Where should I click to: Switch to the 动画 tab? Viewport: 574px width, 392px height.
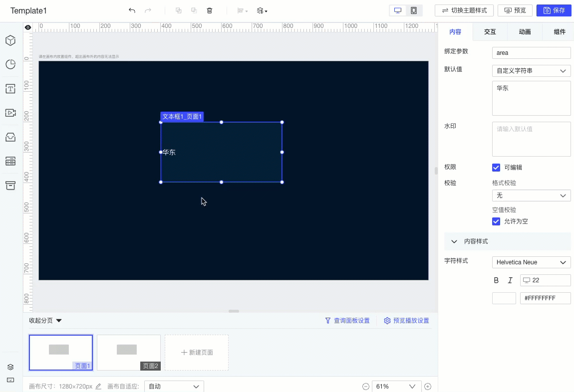coord(525,32)
